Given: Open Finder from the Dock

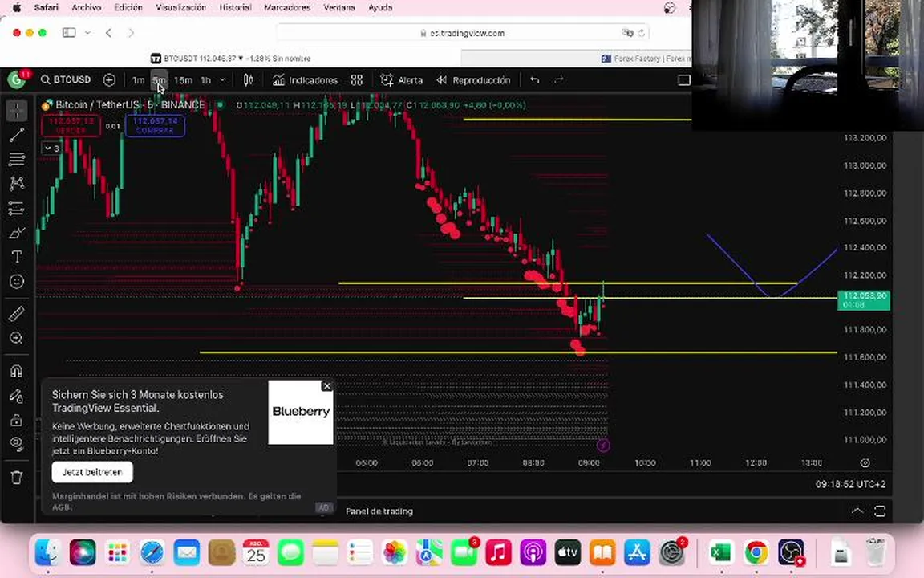Looking at the screenshot, I should pos(48,552).
